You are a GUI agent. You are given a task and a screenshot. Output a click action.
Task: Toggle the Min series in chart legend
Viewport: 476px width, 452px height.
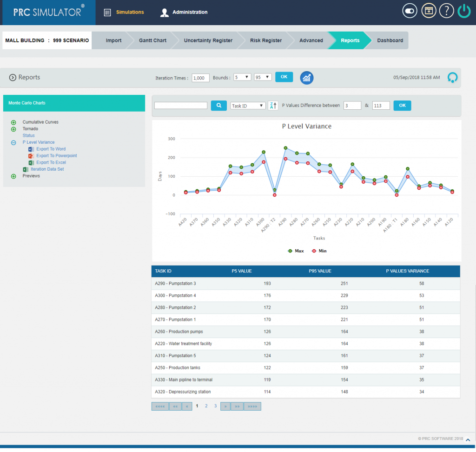(x=319, y=251)
